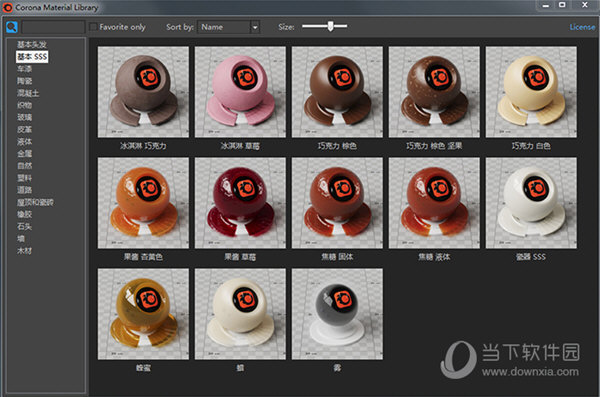The width and height of the screenshot is (600, 397).
Task: Pick the 巧克力 棕色 坚果 material thumbnail
Action: coord(434,92)
